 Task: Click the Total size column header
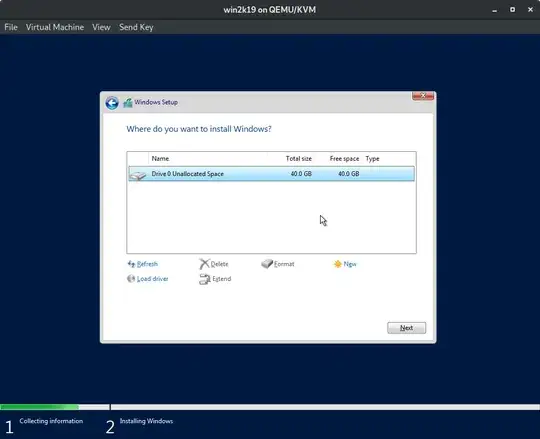click(299, 159)
